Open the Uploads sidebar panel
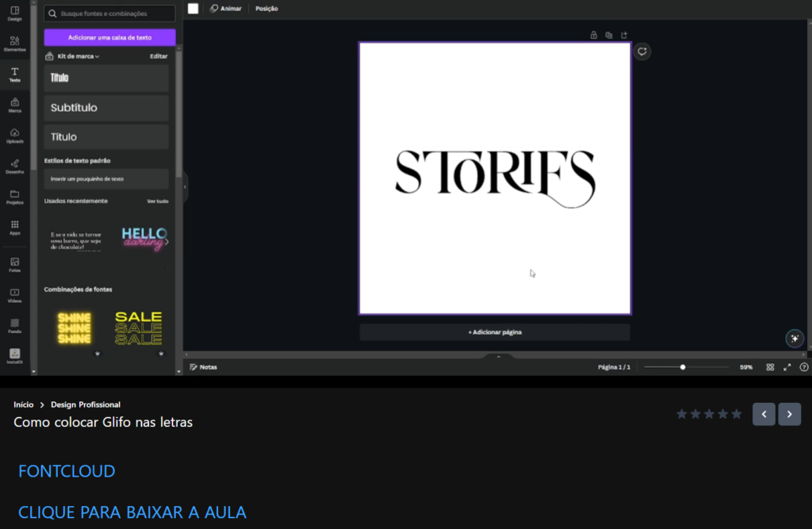 [x=14, y=136]
